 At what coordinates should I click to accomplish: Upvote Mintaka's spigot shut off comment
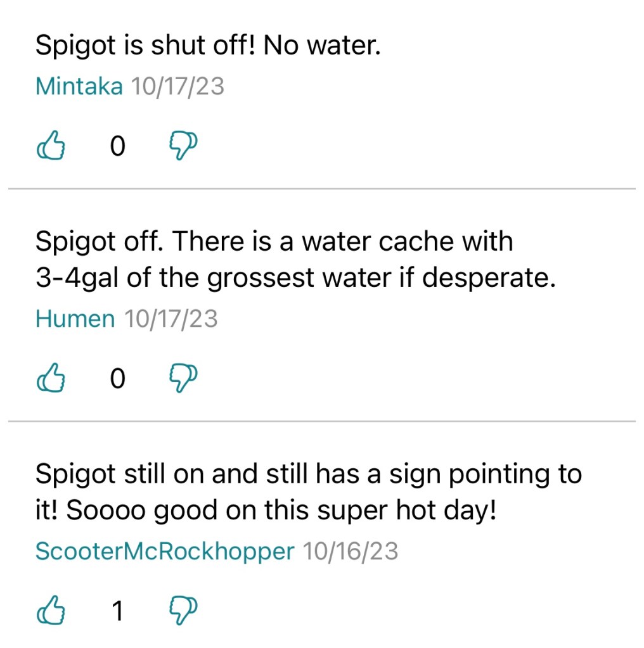52,146
